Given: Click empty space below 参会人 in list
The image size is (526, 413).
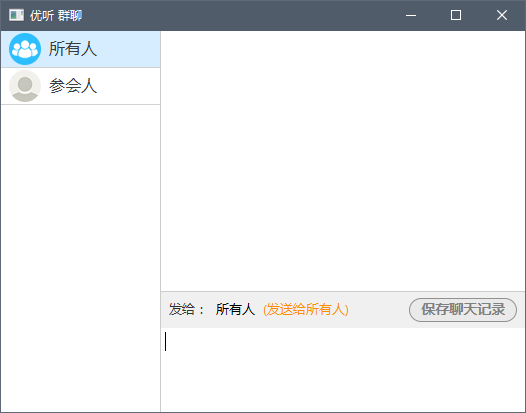Looking at the screenshot, I should tap(81, 258).
